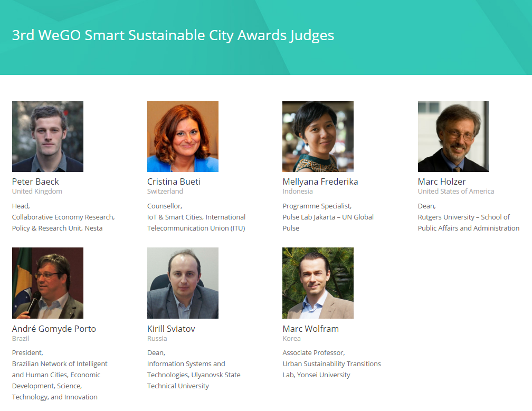Click the Indonesia country label

(x=298, y=192)
